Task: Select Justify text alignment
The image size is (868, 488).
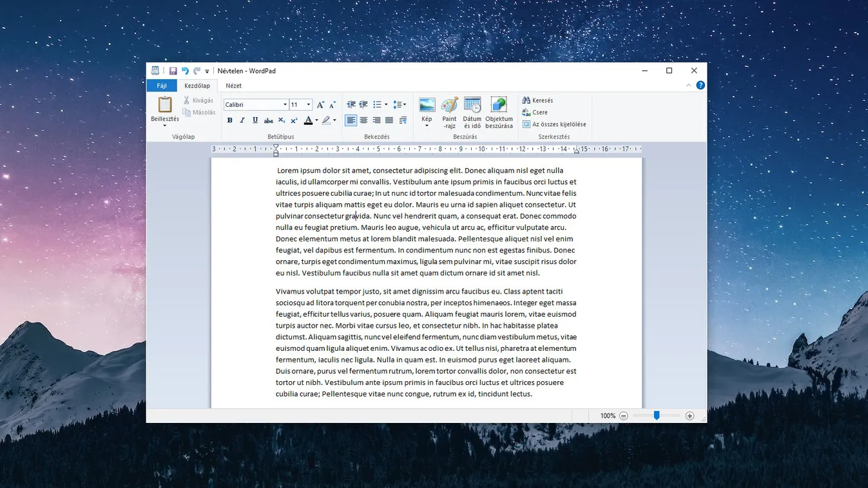Action: [389, 120]
